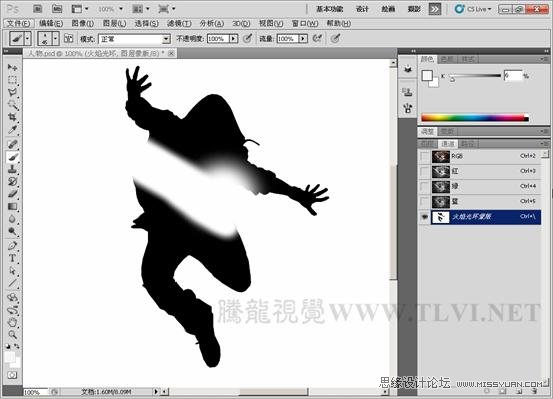This screenshot has height=399, width=553.
Task: Select the Rectangular Marquee tool
Action: point(12,80)
